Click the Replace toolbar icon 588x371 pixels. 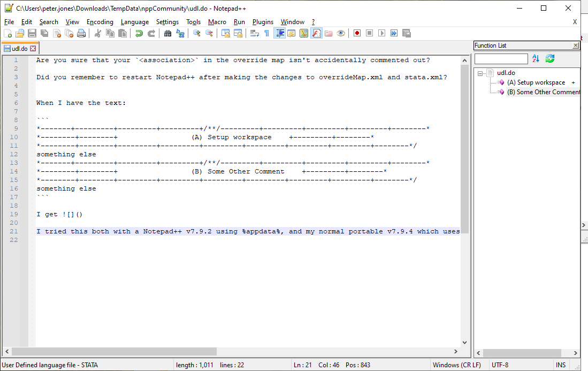(x=180, y=33)
